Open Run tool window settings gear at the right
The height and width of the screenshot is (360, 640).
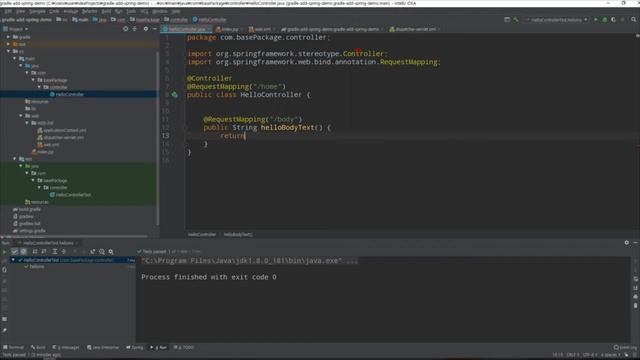coord(627,242)
